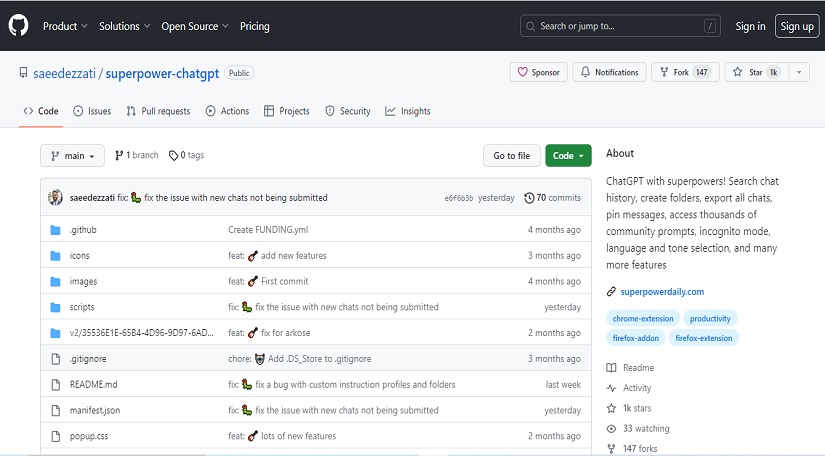
Task: Switch to the Actions tab
Action: [x=227, y=111]
